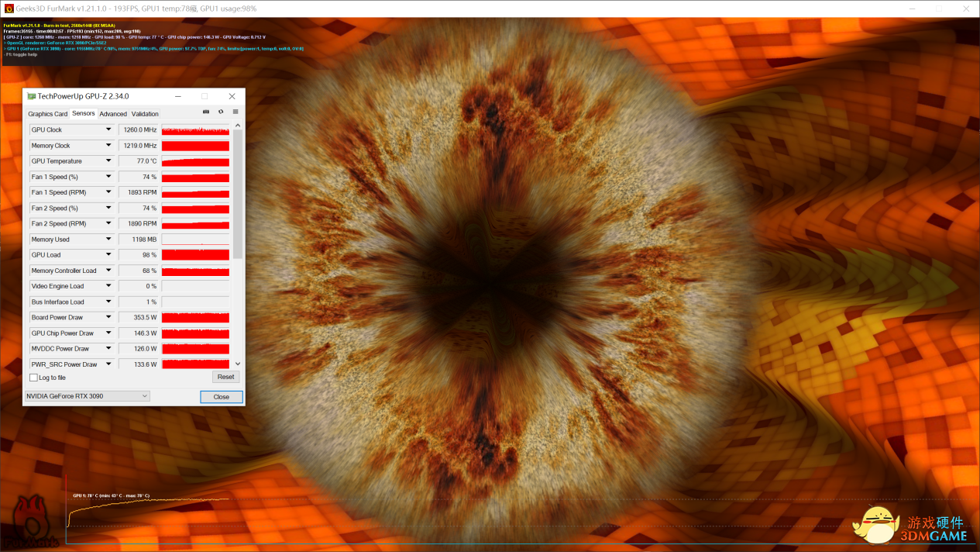Open the Fan 1 Speed (%) dropdown
Viewport: 980px width, 552px height.
point(108,177)
